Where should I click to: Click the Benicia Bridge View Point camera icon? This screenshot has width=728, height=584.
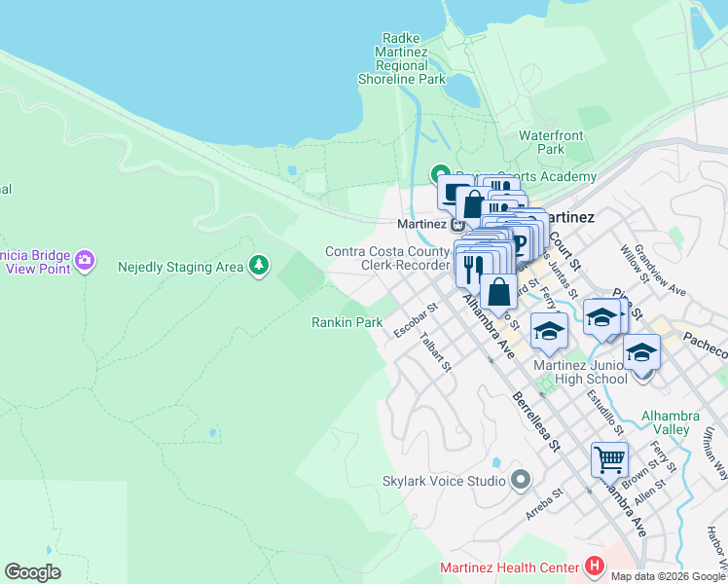point(85,261)
